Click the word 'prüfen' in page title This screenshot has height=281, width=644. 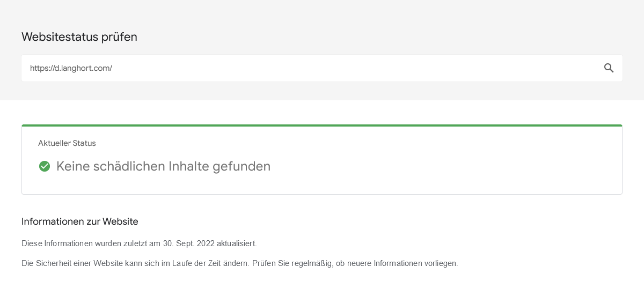click(119, 38)
